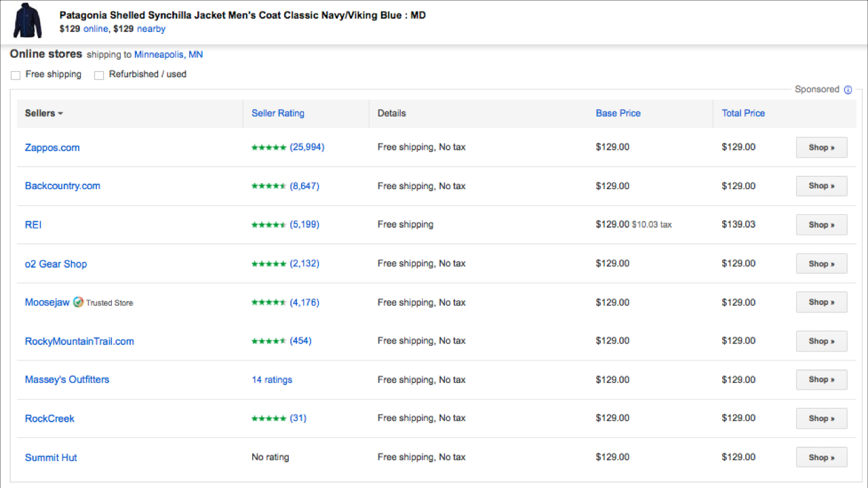Open the $129 online link
The width and height of the screenshot is (868, 488).
(96, 29)
